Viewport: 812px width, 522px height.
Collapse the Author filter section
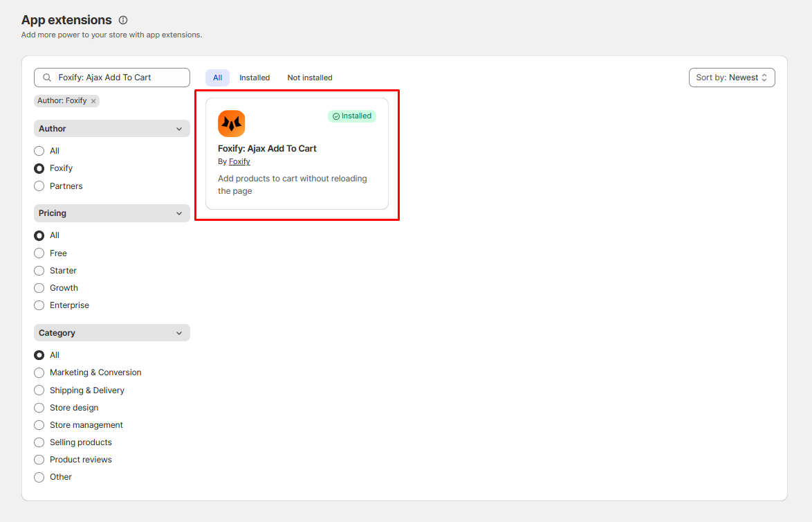click(112, 129)
